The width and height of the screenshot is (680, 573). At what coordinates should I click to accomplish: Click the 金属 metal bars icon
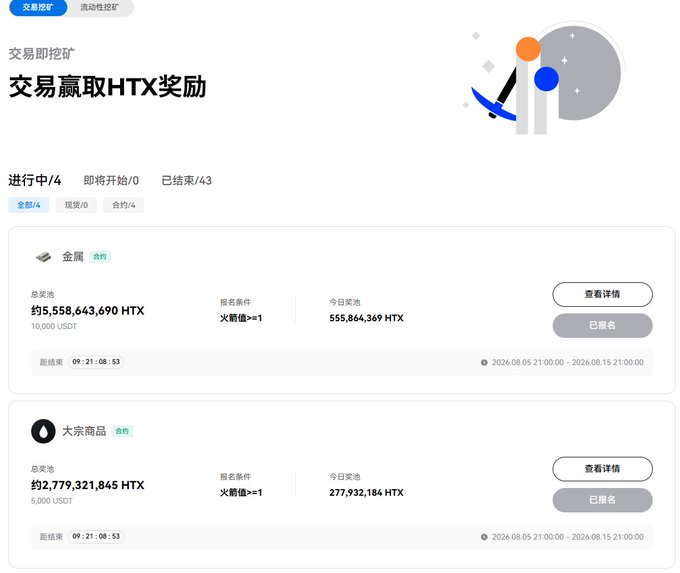point(43,257)
